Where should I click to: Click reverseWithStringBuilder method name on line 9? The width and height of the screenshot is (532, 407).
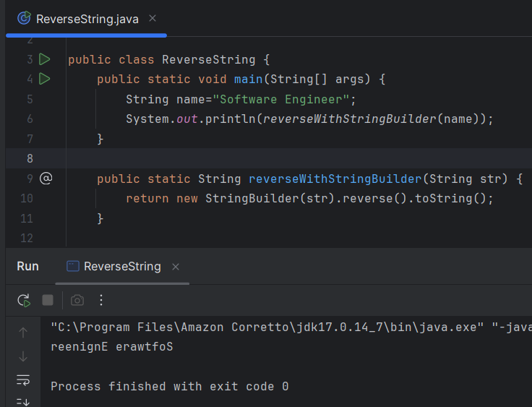click(x=335, y=179)
